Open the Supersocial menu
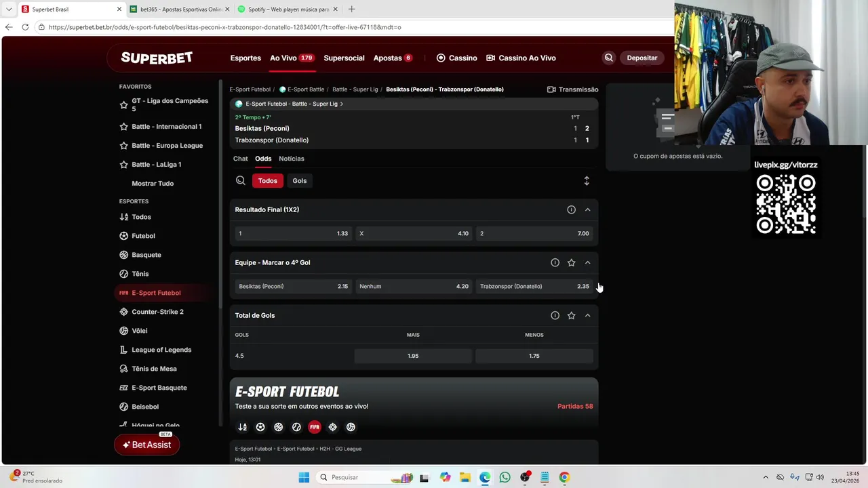Image resolution: width=868 pixels, height=488 pixels. pos(344,58)
